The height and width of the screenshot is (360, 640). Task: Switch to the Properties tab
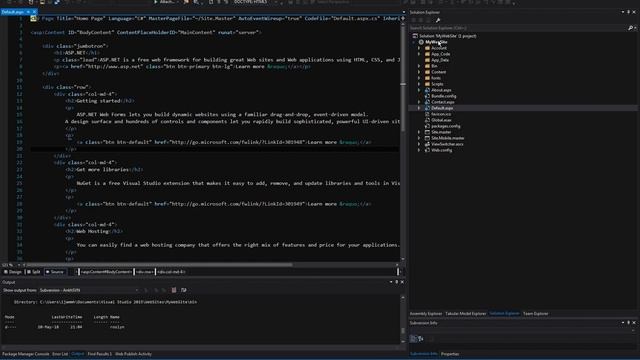pyautogui.click(x=450, y=354)
